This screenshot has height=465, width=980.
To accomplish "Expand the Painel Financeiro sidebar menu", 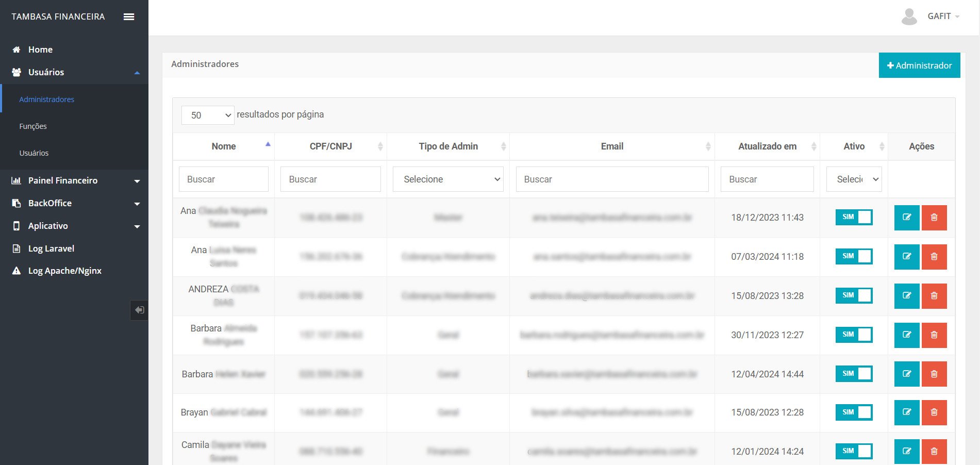I will 74,180.
